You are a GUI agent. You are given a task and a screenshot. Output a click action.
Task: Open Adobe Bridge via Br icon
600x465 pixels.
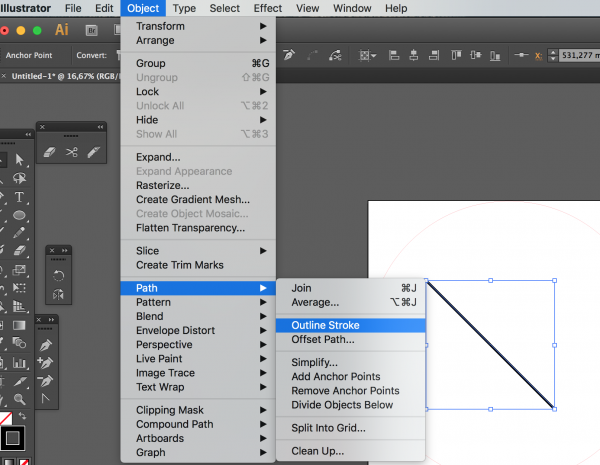pyautogui.click(x=91, y=30)
